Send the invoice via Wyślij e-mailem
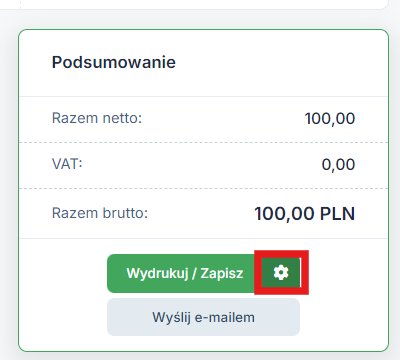 click(x=203, y=317)
